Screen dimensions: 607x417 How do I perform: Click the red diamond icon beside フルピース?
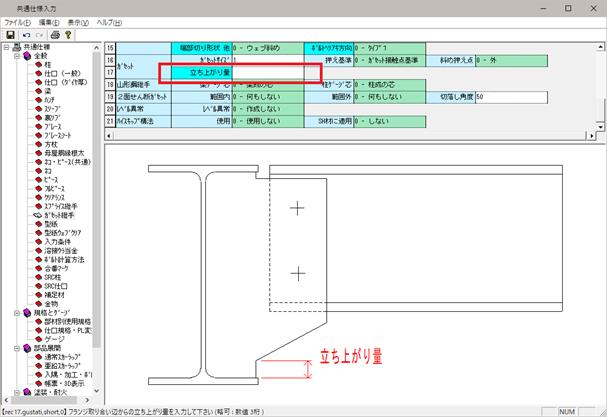(x=38, y=189)
